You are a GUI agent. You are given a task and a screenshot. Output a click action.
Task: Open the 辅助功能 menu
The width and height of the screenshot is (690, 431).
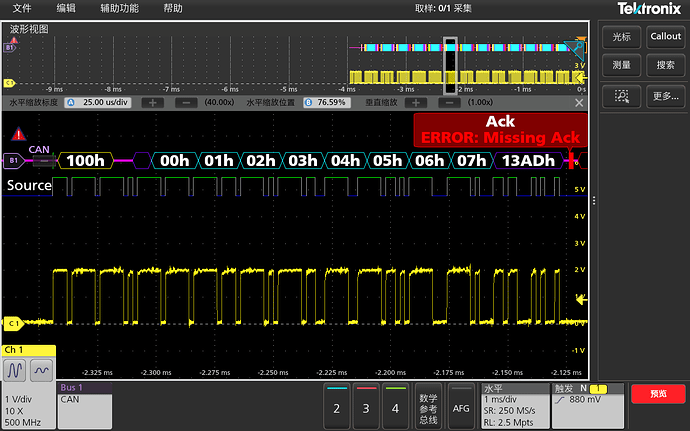click(x=119, y=8)
